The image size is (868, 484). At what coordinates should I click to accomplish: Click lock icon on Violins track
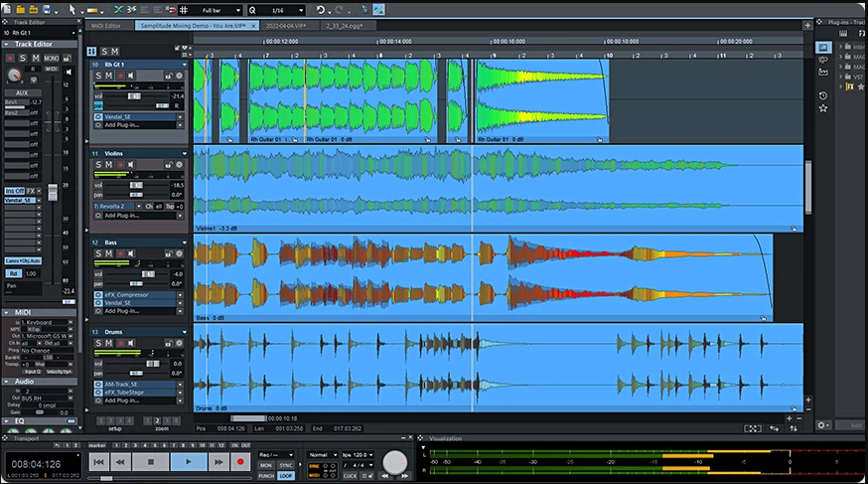pos(168,164)
